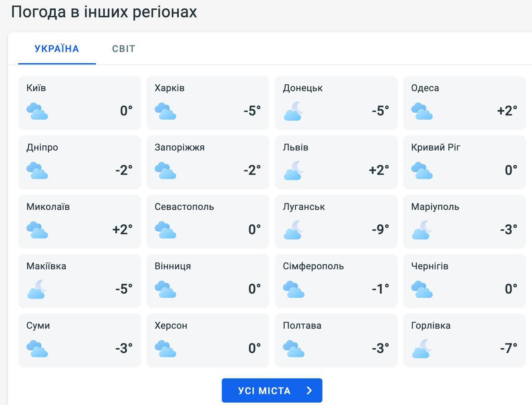The width and height of the screenshot is (532, 405).
Task: Click the +2° temperature for Миколаїв
Action: (123, 230)
